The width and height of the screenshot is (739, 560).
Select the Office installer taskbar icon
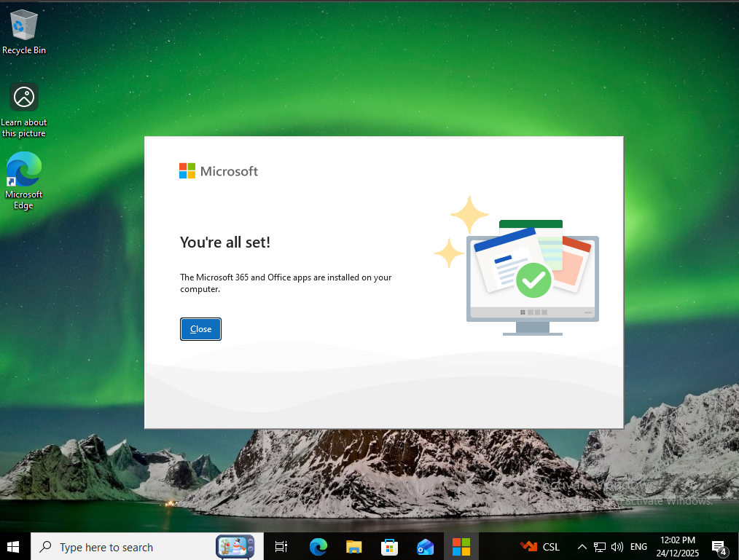tap(461, 547)
